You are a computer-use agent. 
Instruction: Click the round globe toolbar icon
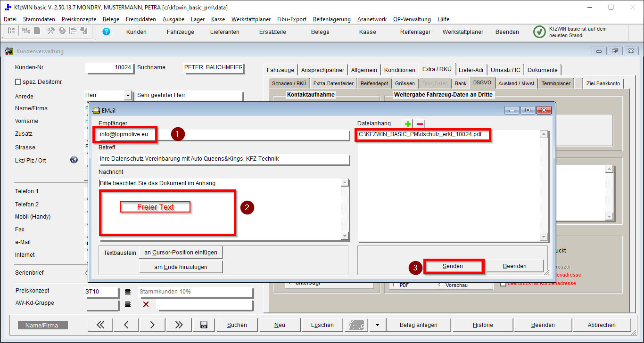tap(62, 31)
